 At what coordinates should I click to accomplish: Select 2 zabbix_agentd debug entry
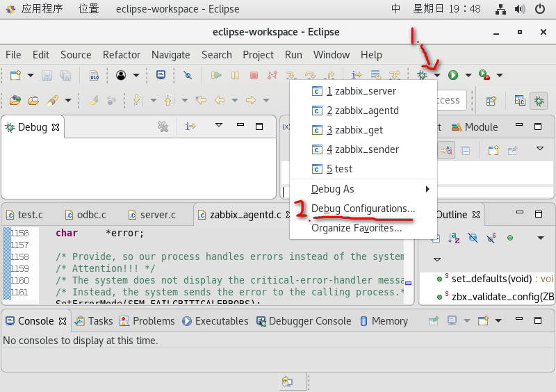pos(363,111)
